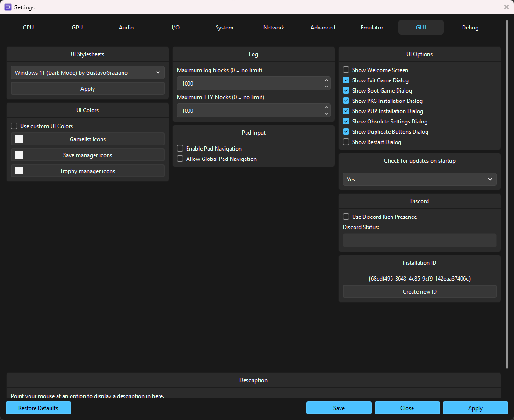The image size is (514, 420).
Task: Enable Pad Navigation checkbox
Action: [180, 149]
